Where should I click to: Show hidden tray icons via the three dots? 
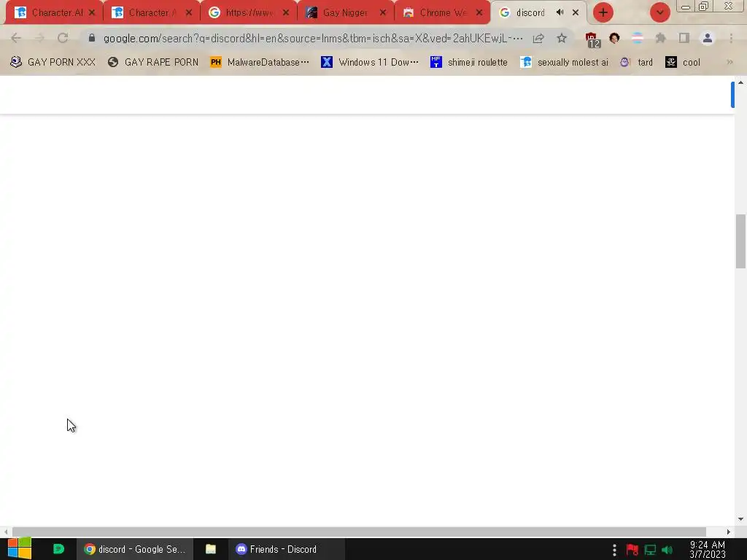coord(614,550)
